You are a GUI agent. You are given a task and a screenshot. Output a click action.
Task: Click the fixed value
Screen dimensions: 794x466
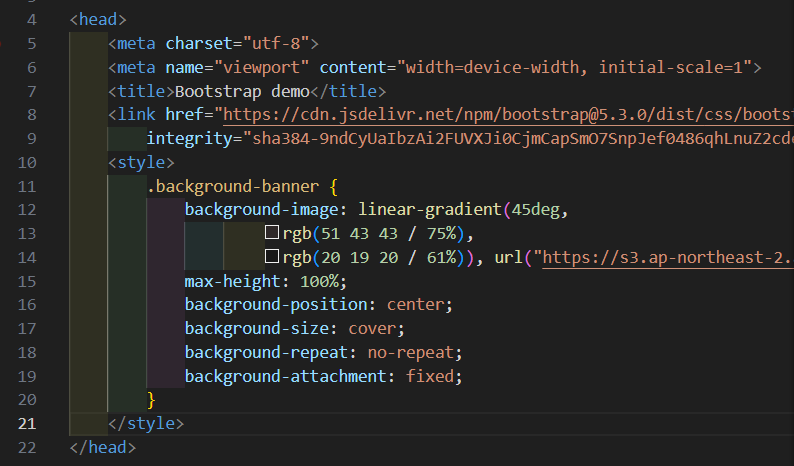(429, 376)
